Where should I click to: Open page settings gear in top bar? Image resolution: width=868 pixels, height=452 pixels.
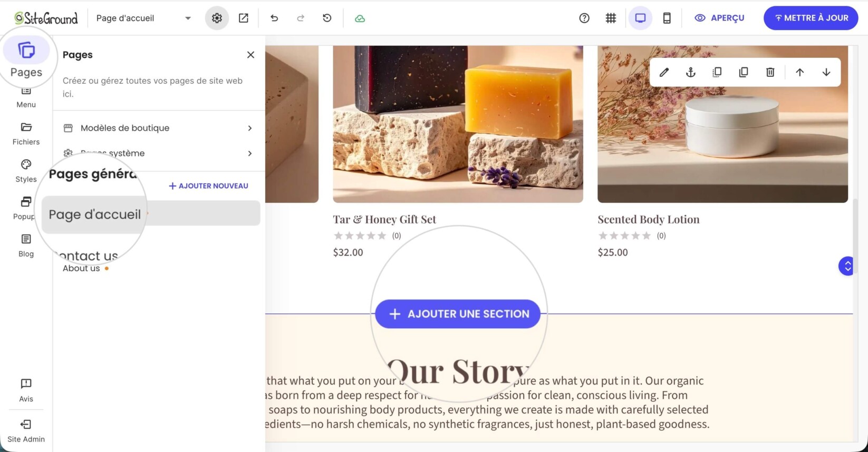pos(217,18)
